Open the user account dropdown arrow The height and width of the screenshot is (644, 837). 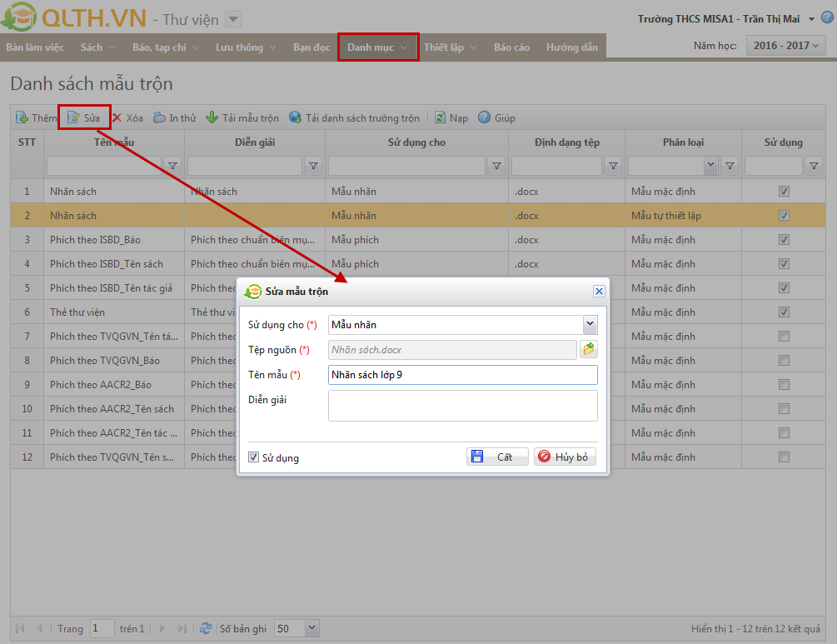coord(811,19)
